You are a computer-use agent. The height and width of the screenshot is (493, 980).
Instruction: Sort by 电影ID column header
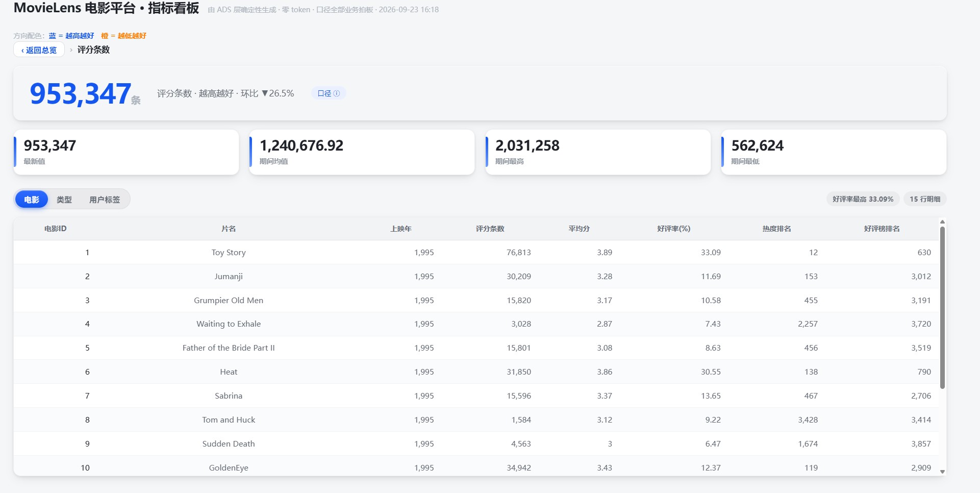pyautogui.click(x=56, y=229)
